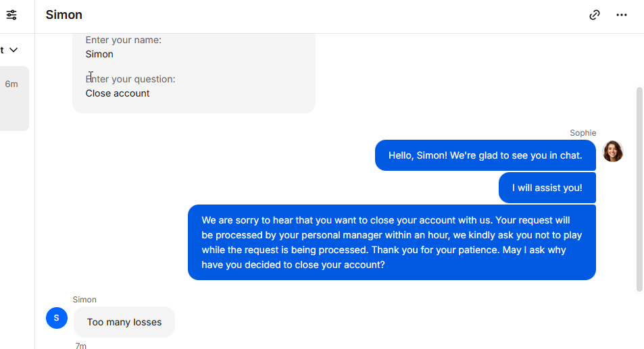Click the 'I will assist you!' message

click(547, 188)
